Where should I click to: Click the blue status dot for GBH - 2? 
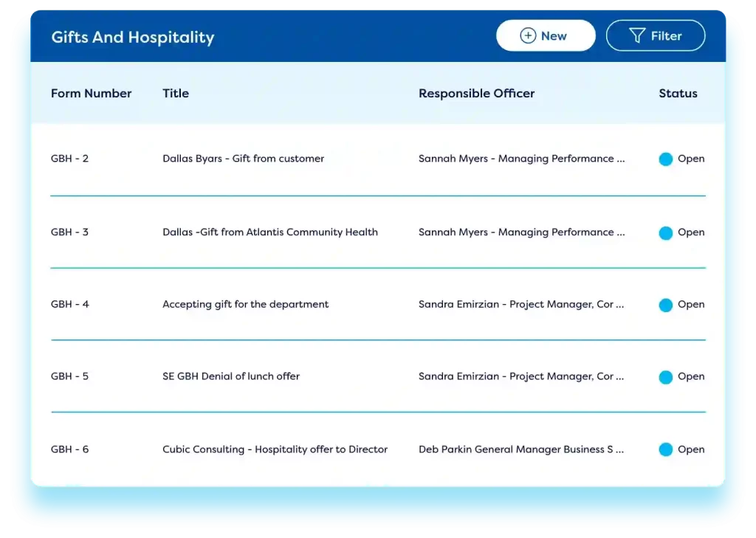666,159
